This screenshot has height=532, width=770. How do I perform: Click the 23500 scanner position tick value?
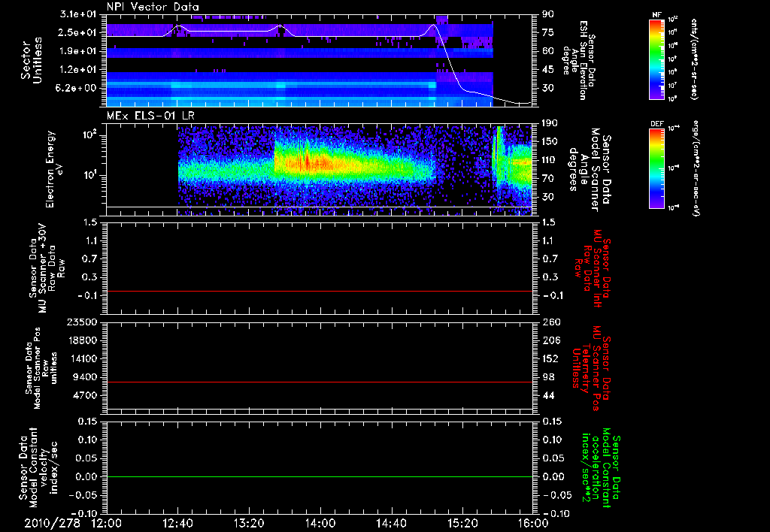[x=82, y=322]
